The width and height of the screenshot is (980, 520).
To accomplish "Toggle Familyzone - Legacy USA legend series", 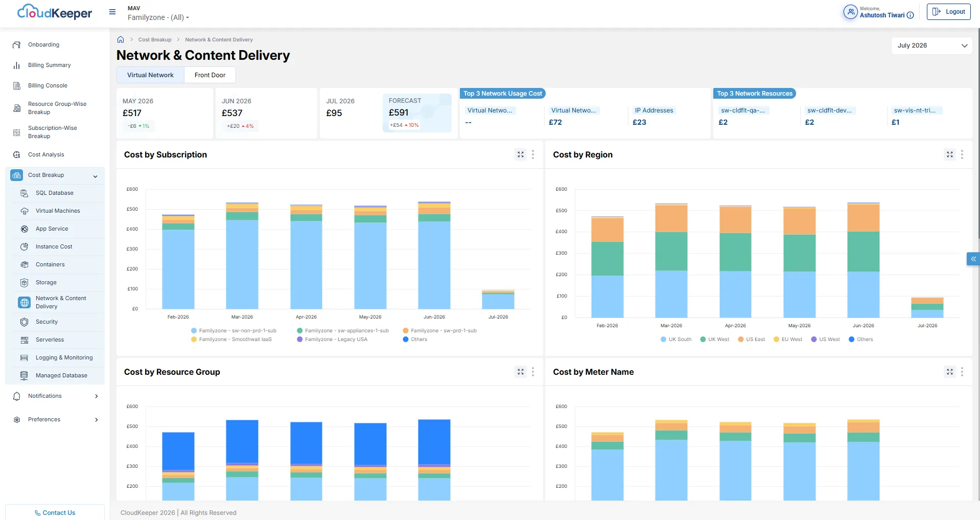I will click(332, 340).
